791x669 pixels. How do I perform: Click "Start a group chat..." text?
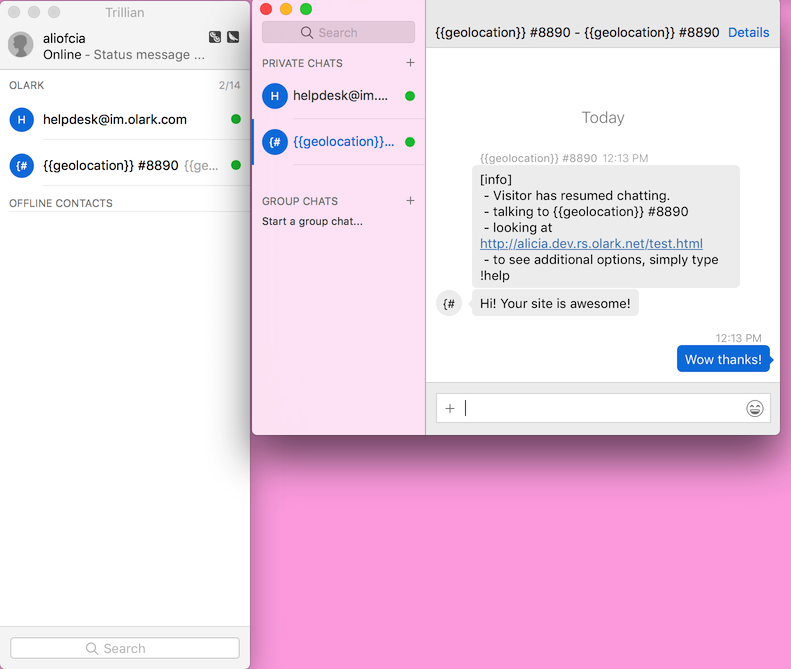tap(312, 221)
